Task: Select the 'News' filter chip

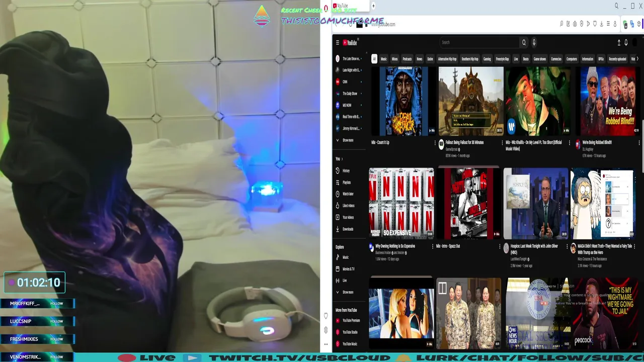Action: 419,59
